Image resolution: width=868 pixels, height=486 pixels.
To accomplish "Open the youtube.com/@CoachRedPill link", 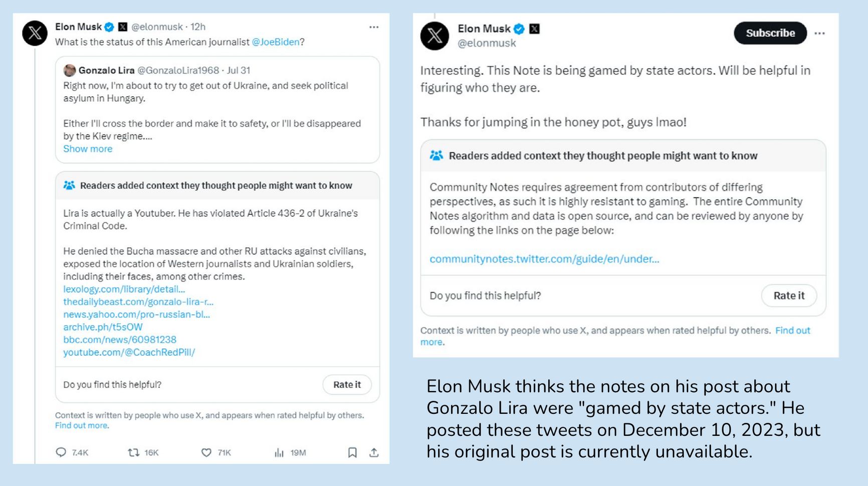I will point(129,352).
